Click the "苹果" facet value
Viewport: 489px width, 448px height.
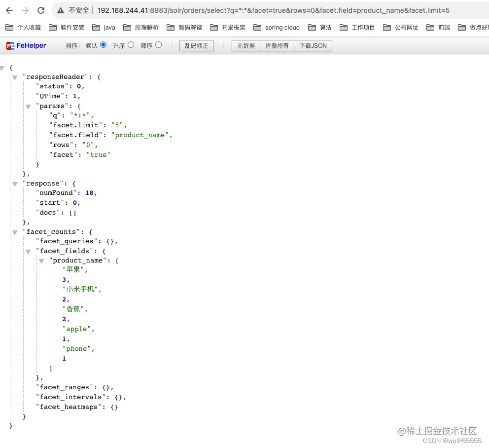(x=73, y=269)
